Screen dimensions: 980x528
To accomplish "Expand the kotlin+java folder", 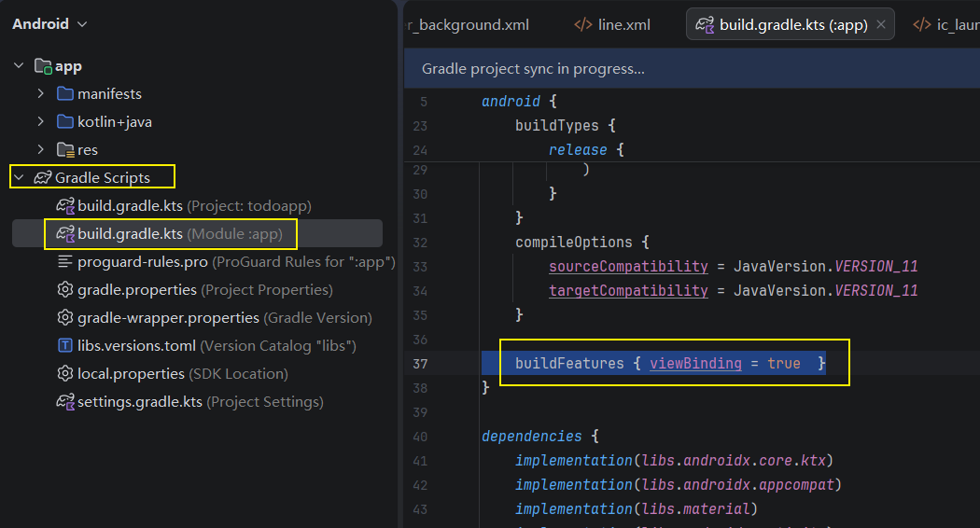I will [x=41, y=122].
